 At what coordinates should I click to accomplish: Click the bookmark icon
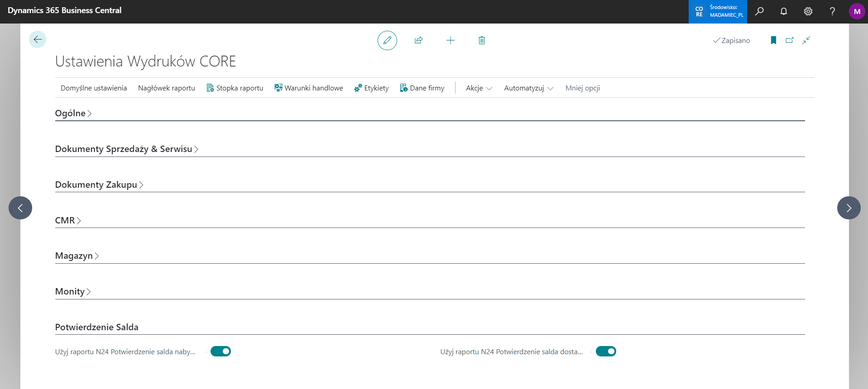(x=773, y=40)
